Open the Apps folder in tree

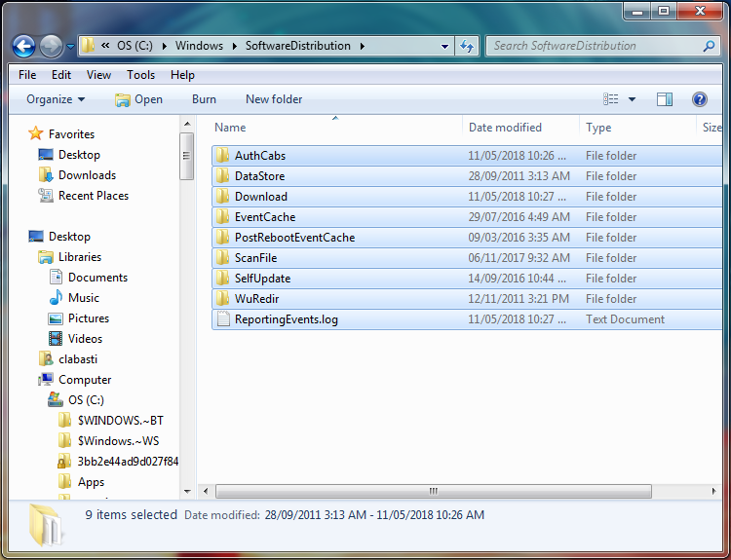(81, 483)
